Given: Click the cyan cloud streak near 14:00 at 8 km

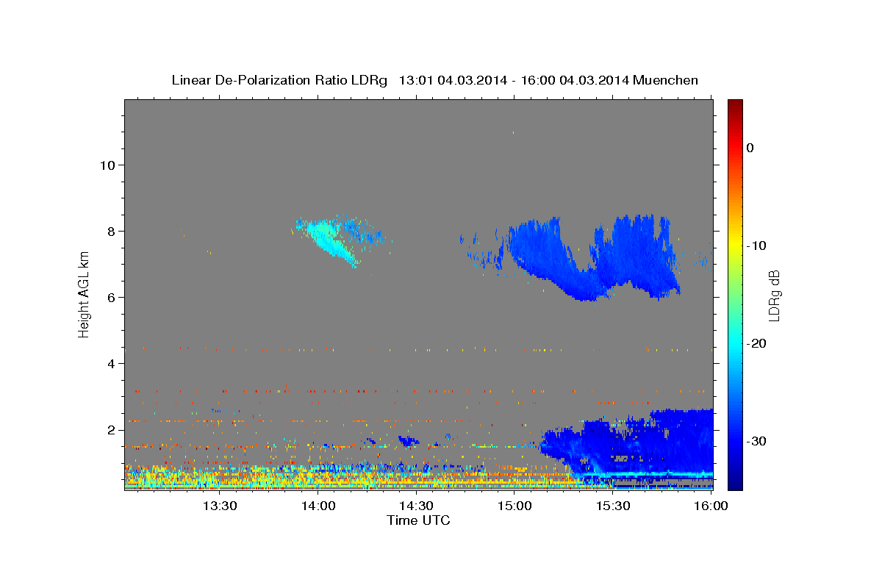Looking at the screenshot, I should click(329, 240).
